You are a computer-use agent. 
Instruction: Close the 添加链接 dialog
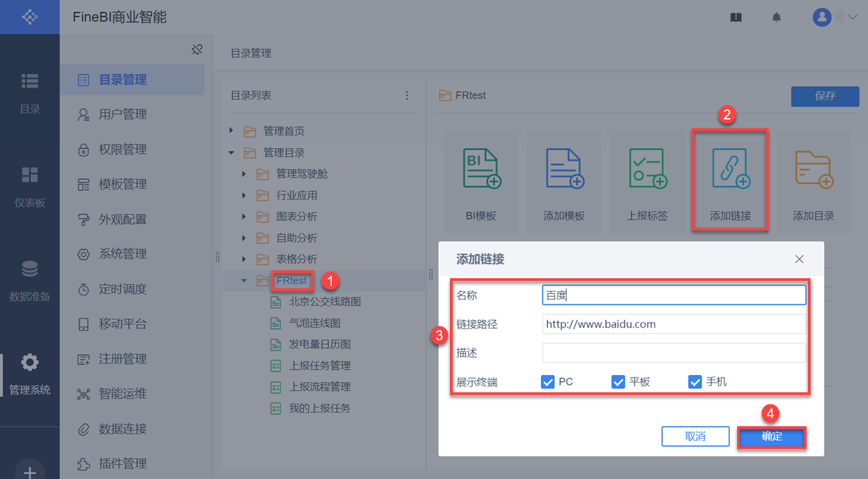click(x=799, y=259)
